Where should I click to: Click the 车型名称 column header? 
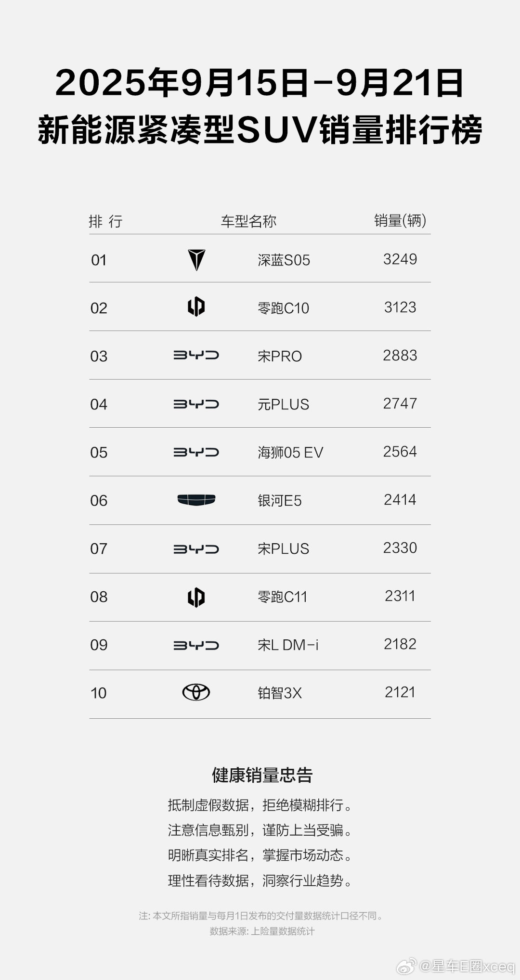click(248, 221)
